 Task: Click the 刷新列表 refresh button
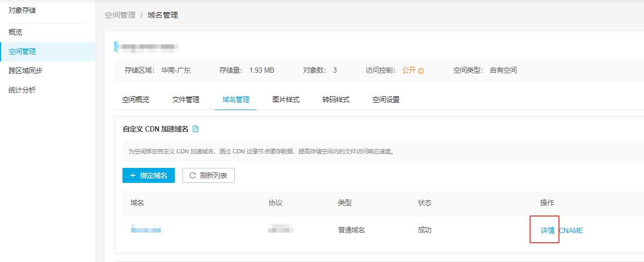[x=208, y=175]
